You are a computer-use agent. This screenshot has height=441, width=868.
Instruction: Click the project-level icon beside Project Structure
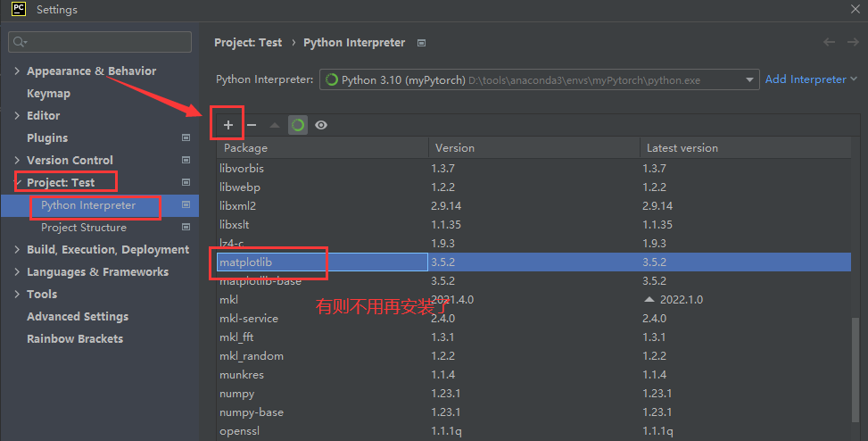pos(186,227)
